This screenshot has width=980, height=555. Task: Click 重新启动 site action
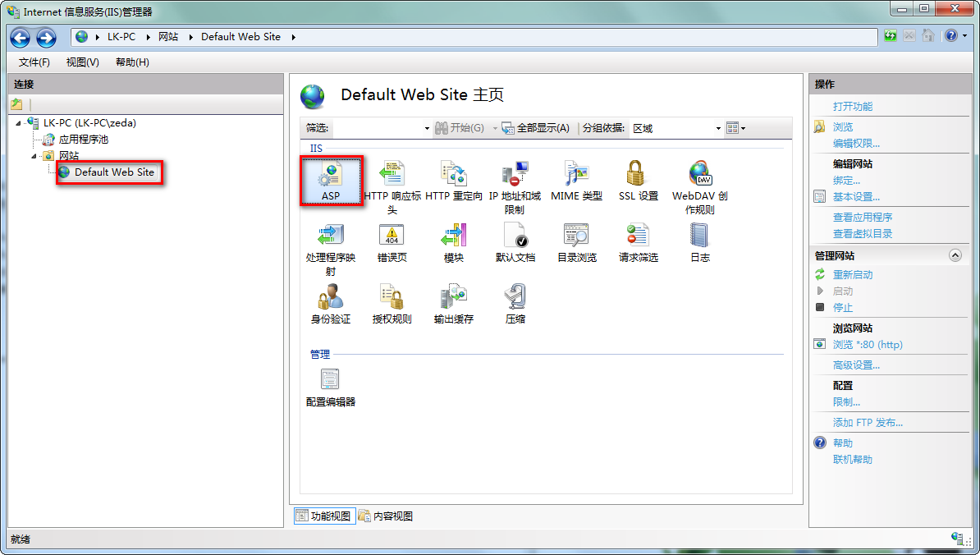point(853,274)
